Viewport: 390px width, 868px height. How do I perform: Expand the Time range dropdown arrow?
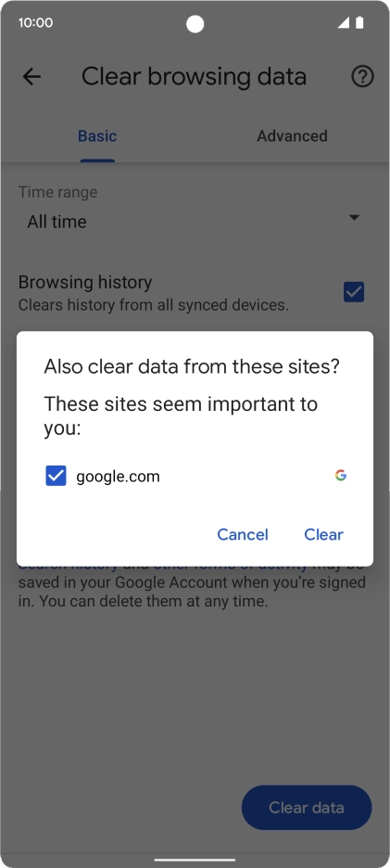coord(355,218)
